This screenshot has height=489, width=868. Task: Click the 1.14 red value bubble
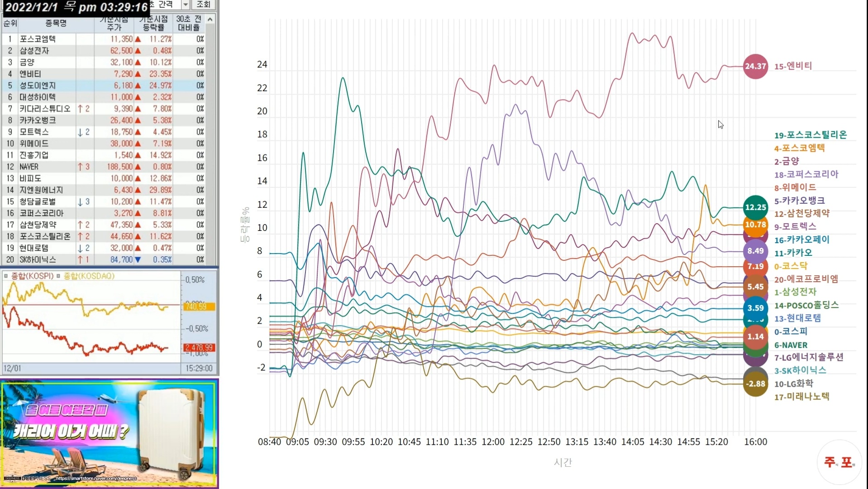click(755, 336)
